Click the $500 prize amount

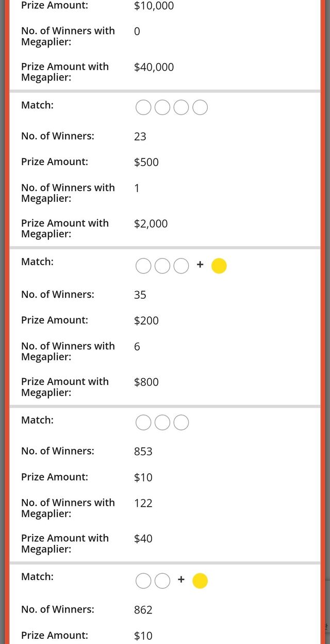coord(146,162)
